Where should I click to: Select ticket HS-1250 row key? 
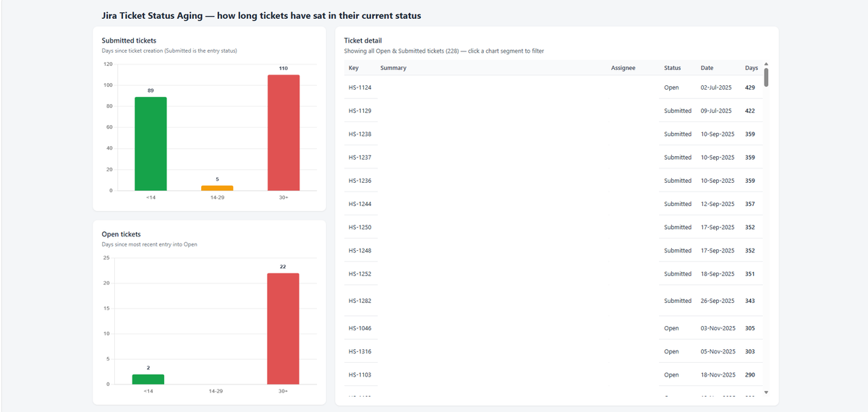(359, 227)
